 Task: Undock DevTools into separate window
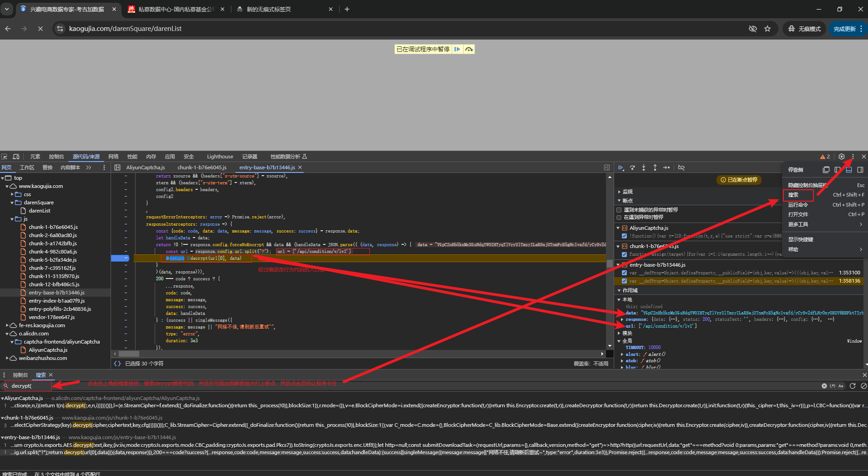(x=826, y=170)
